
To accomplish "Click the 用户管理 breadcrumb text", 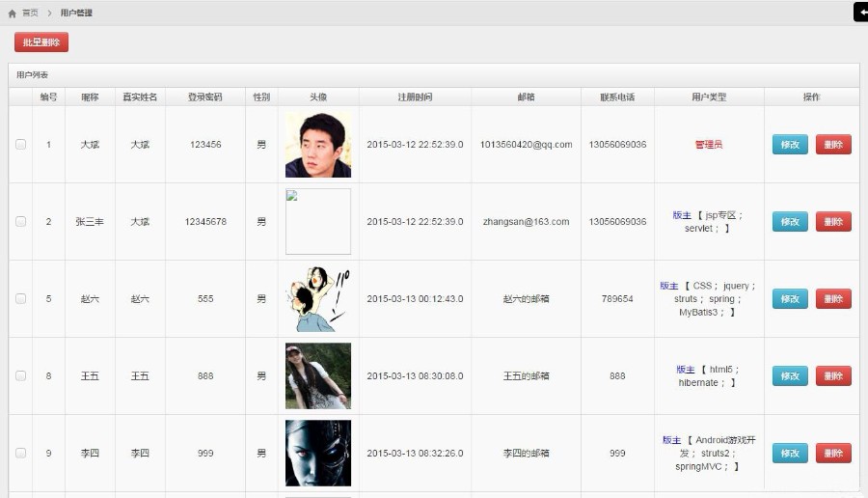I will tap(76, 14).
